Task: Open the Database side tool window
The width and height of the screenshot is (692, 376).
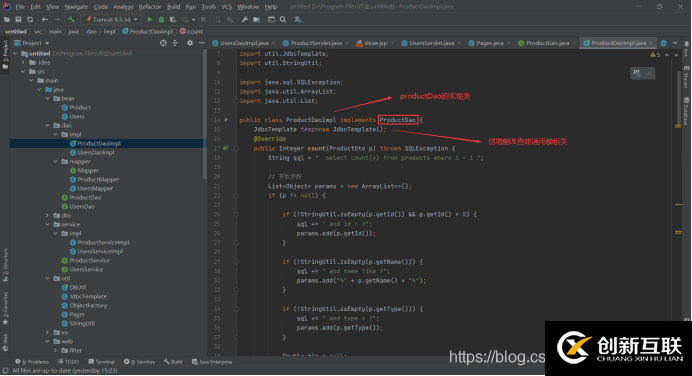Action: pos(686,111)
